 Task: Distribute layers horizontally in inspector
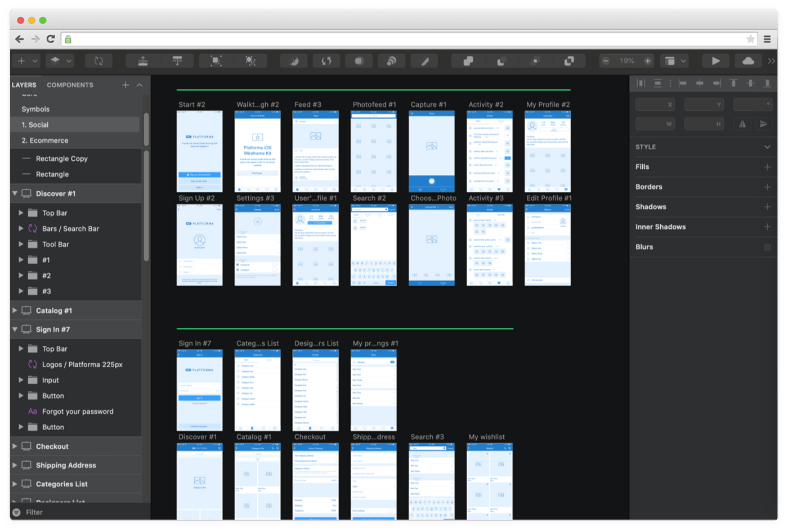point(641,83)
